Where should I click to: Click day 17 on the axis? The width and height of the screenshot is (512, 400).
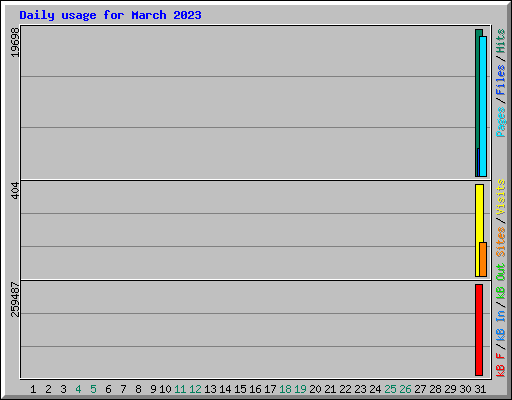coord(270,389)
